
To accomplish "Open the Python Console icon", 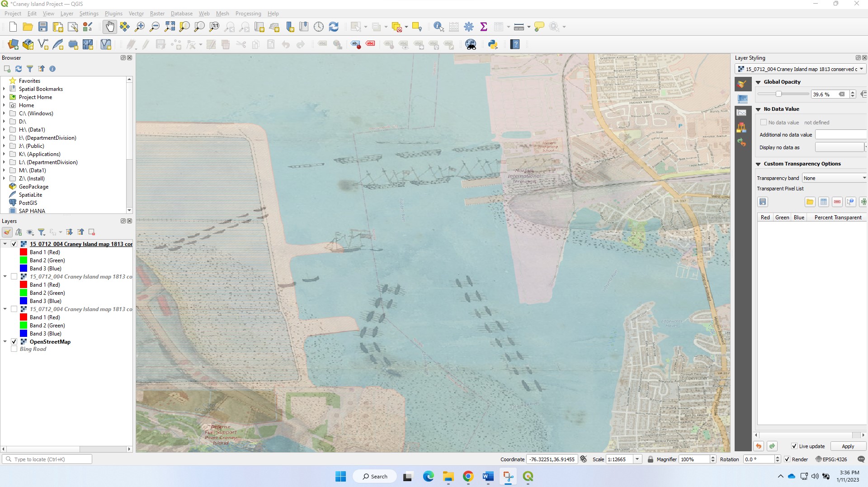I will point(493,44).
